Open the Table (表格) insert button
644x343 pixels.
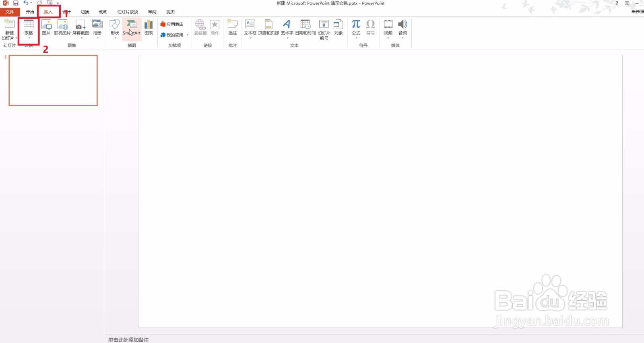(x=29, y=29)
